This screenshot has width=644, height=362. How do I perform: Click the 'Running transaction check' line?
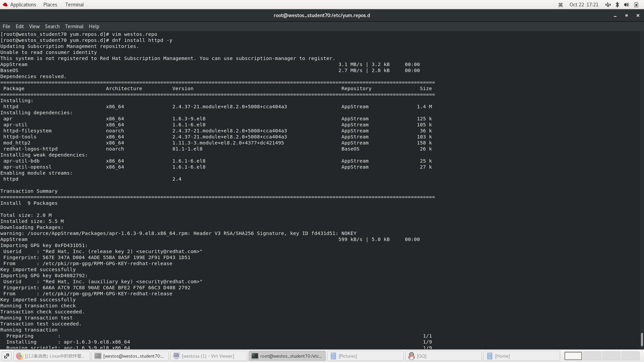pyautogui.click(x=38, y=306)
